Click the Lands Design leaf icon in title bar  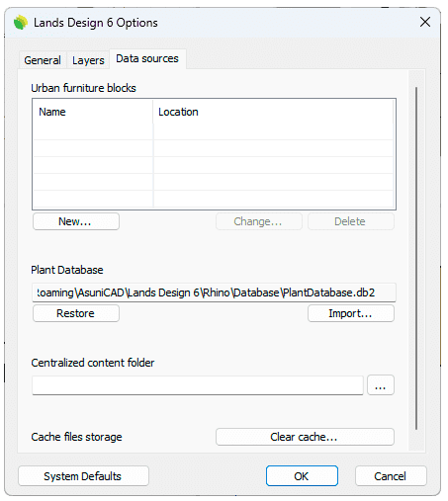pyautogui.click(x=21, y=23)
